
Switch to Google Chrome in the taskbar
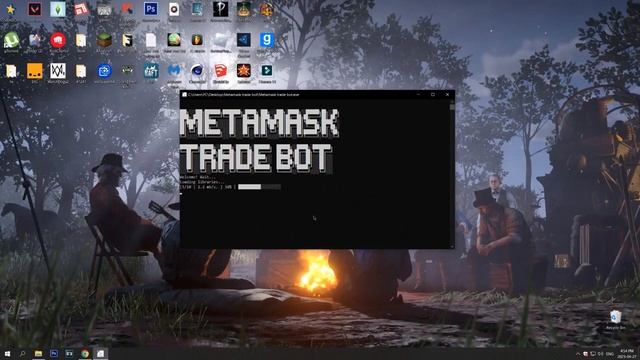85,354
